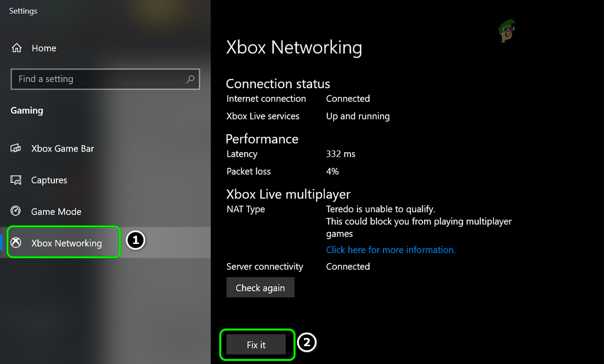Click the Fix it button
This screenshot has width=604, height=364.
[x=256, y=345]
